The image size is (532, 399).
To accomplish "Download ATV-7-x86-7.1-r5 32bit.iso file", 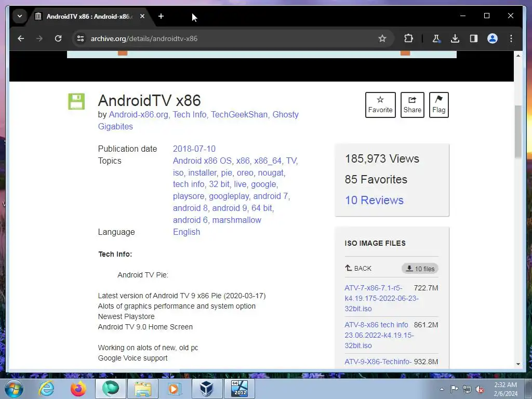I will coord(381,298).
